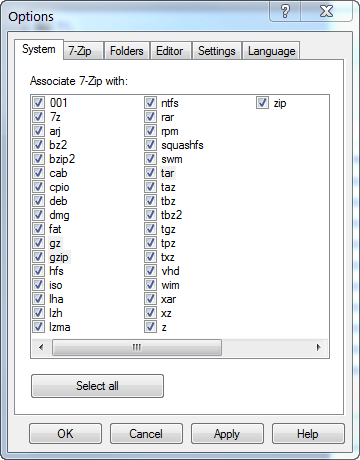Uncheck the tgz checkbox
The width and height of the screenshot is (360, 460).
tap(150, 229)
